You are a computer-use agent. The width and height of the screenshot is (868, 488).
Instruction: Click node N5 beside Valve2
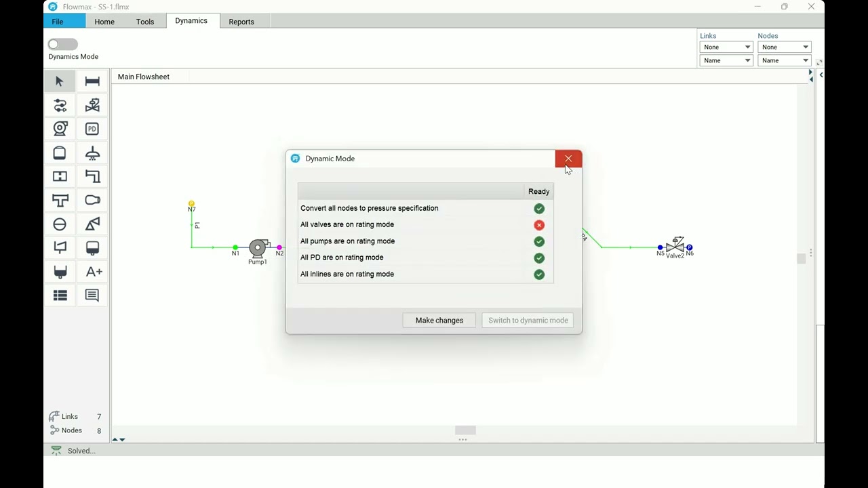[660, 247]
